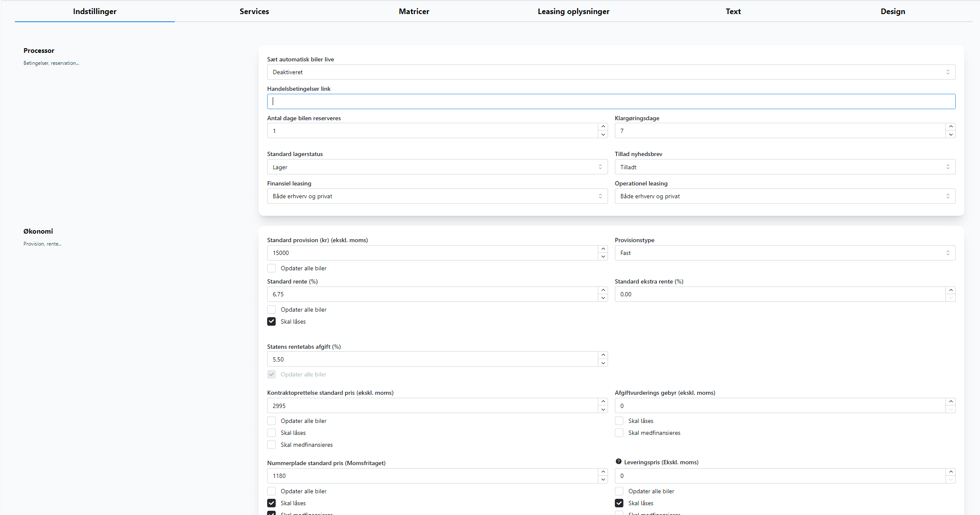Viewport: 980px width, 515px height.
Task: Decrease Nummerplade standard pris stepper
Action: (603, 480)
